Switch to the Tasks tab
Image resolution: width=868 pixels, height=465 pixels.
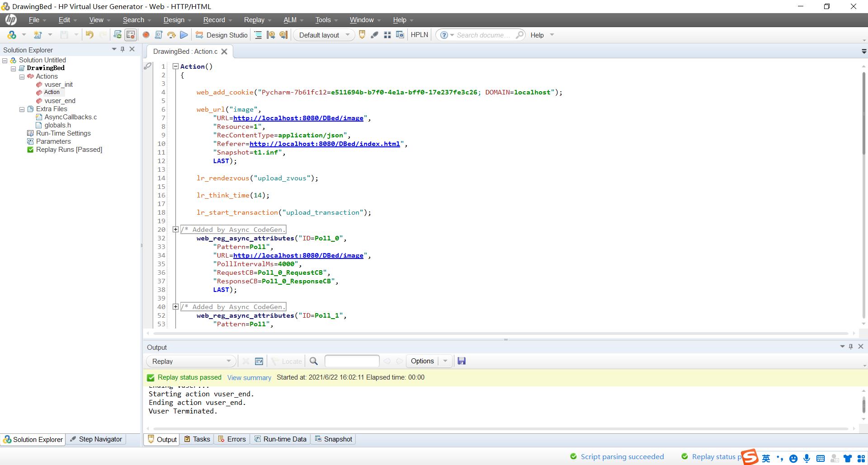(x=197, y=439)
